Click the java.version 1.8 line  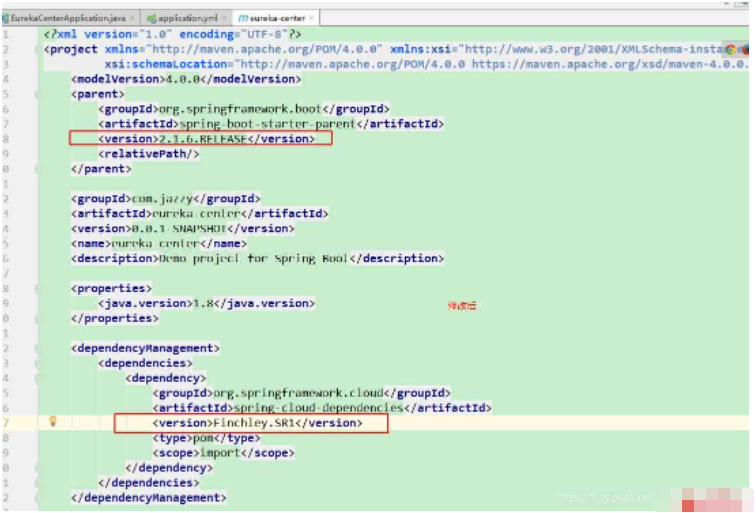[x=207, y=303]
